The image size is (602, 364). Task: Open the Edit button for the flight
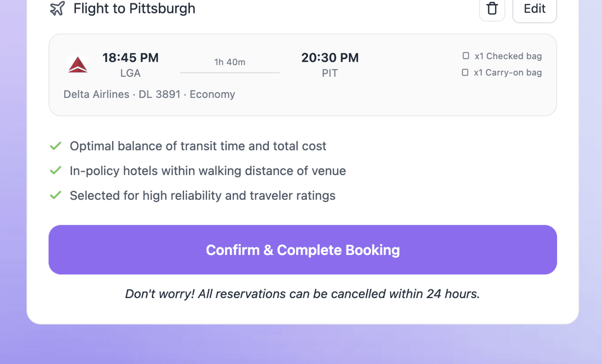(534, 9)
